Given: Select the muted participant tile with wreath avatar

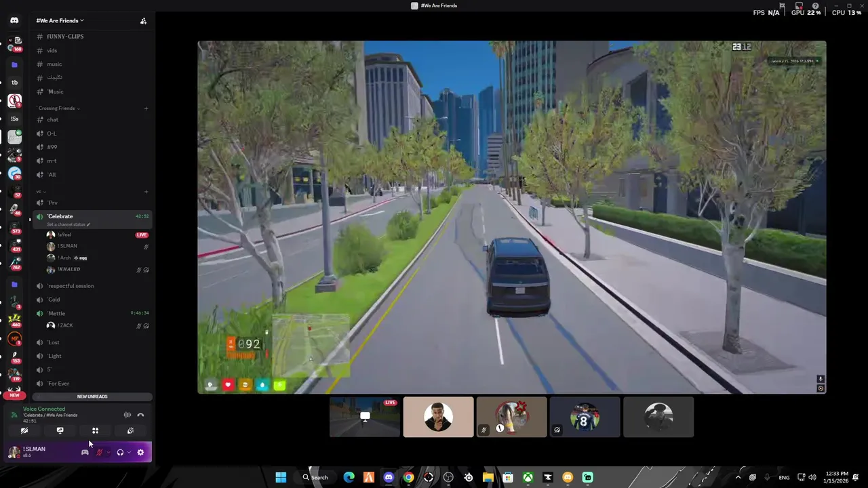Looking at the screenshot, I should click(511, 417).
